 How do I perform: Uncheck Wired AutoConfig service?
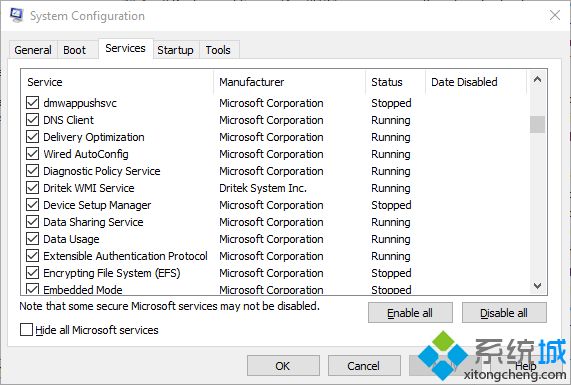32,154
